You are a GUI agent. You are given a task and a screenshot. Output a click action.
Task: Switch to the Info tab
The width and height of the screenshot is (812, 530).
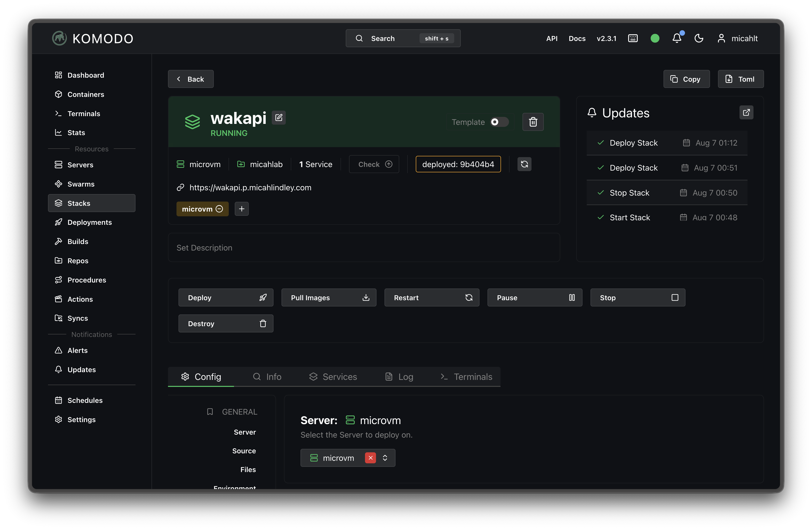267,377
